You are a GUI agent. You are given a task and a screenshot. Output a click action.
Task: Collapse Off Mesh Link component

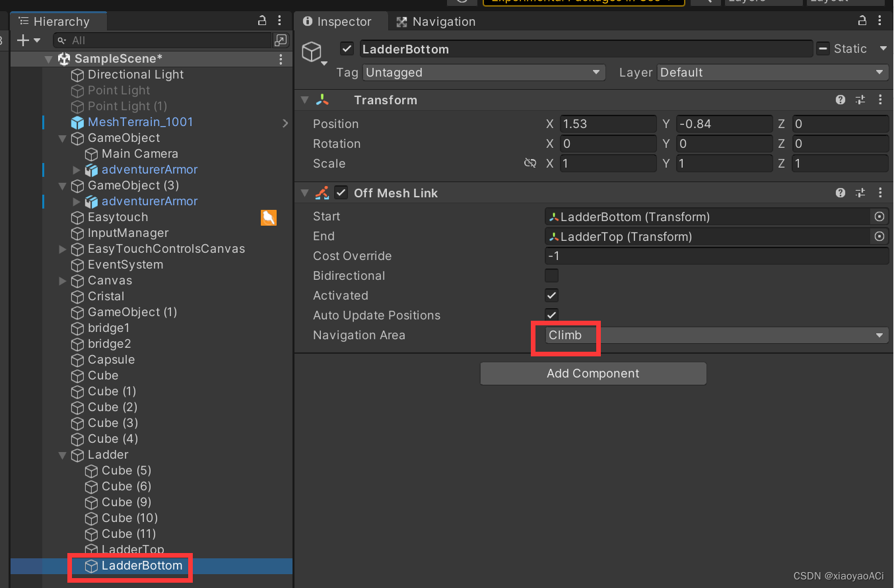click(304, 193)
